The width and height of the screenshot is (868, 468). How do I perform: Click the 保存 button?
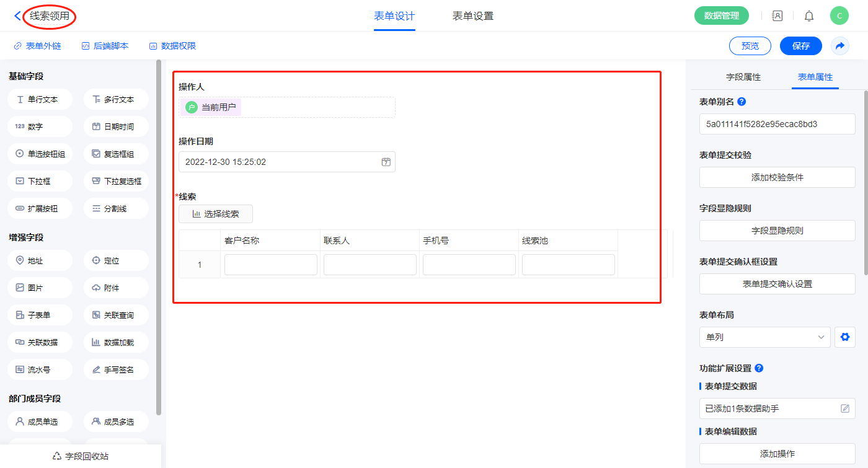[x=800, y=46]
